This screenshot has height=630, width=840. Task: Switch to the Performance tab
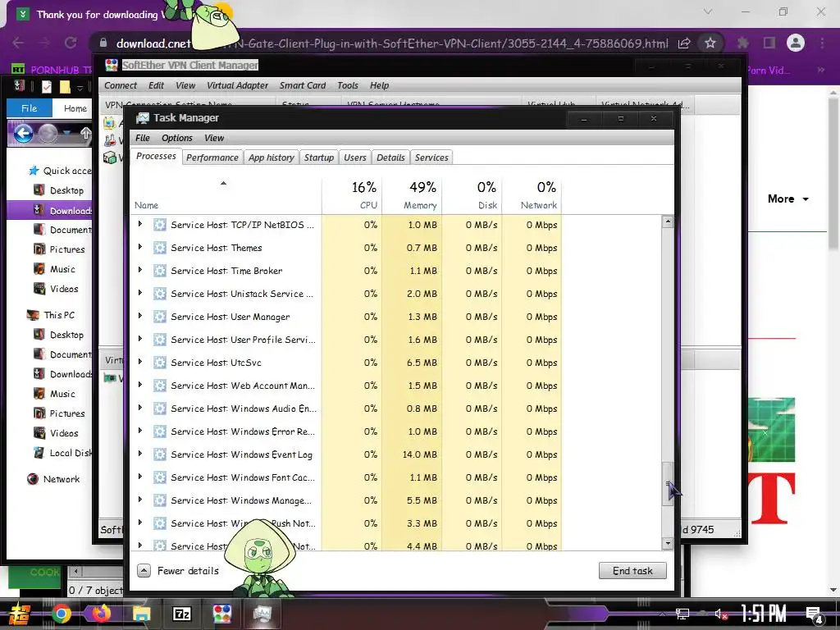(212, 157)
